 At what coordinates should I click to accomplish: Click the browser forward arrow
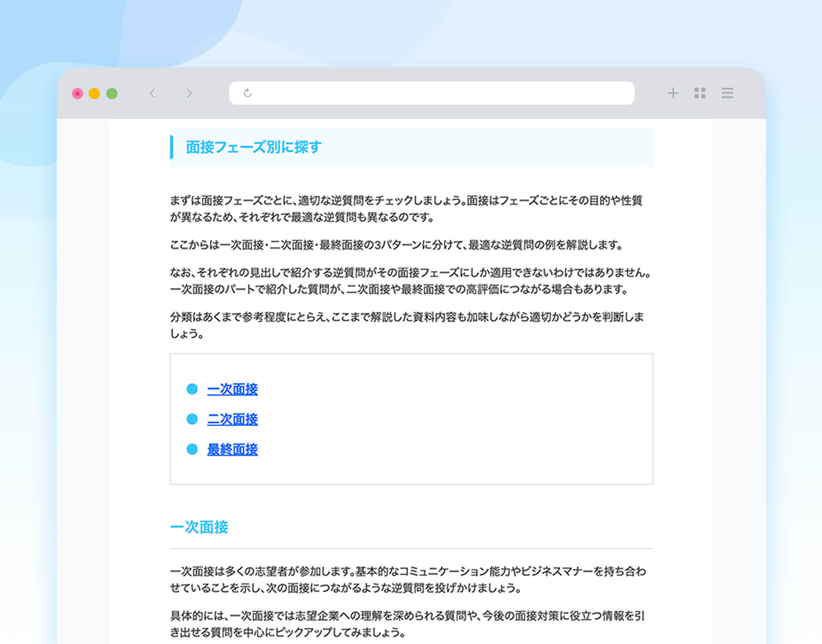189,93
